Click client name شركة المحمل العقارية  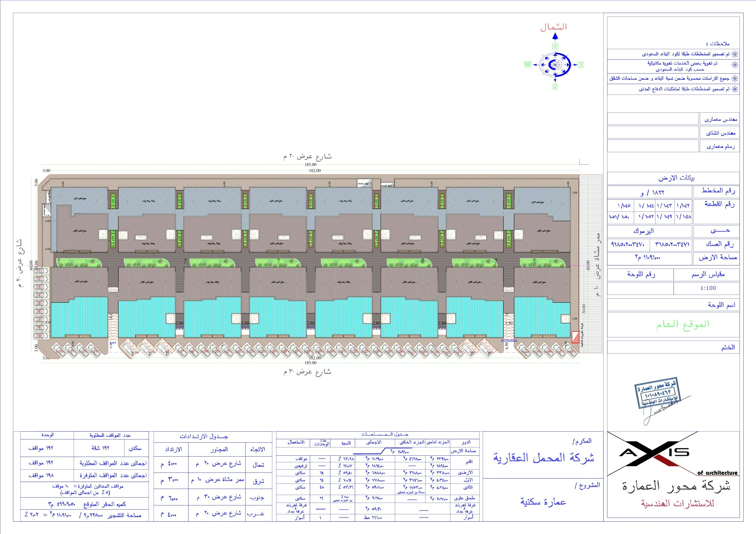tap(544, 458)
